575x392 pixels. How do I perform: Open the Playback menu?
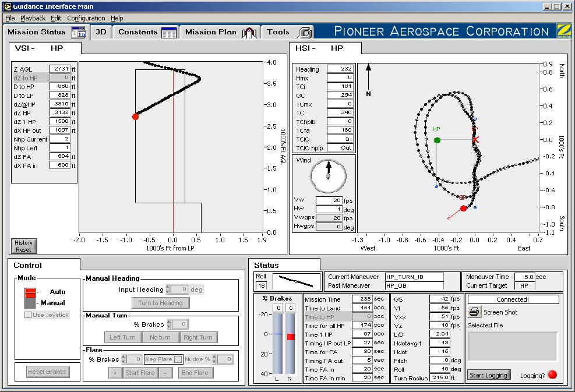pos(33,18)
